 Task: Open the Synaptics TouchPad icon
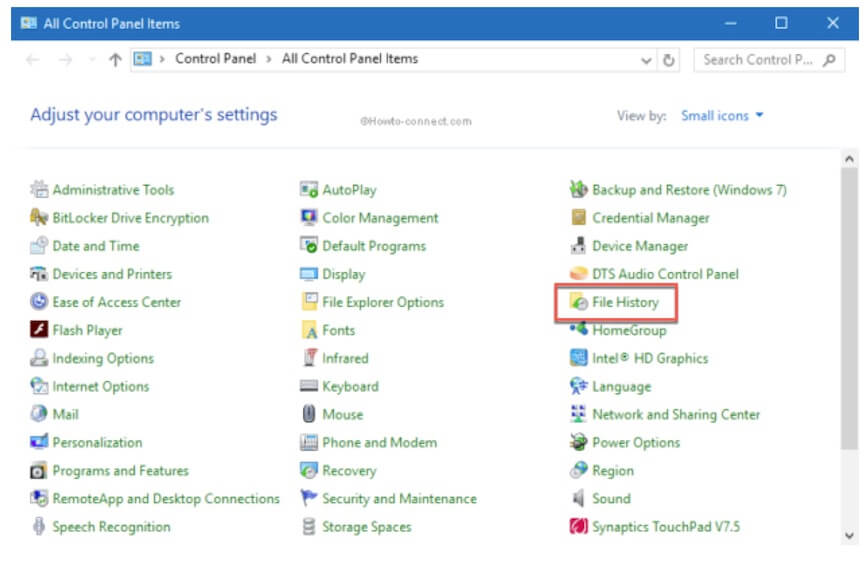click(578, 526)
